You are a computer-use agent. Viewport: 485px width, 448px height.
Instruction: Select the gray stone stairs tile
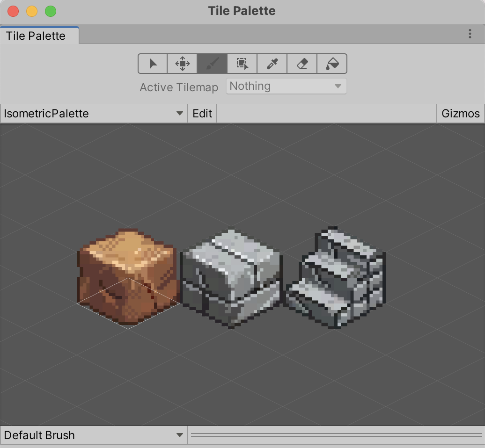tap(335, 277)
